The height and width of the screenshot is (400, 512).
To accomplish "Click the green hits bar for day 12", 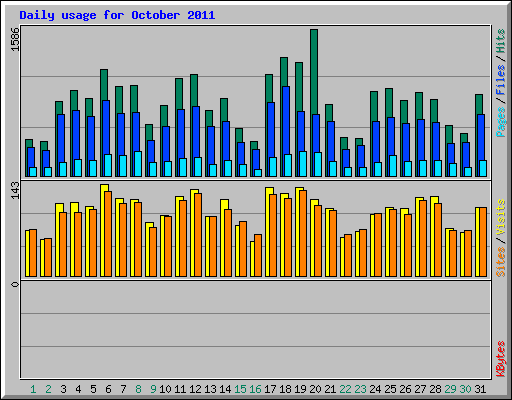I will coord(194,90).
